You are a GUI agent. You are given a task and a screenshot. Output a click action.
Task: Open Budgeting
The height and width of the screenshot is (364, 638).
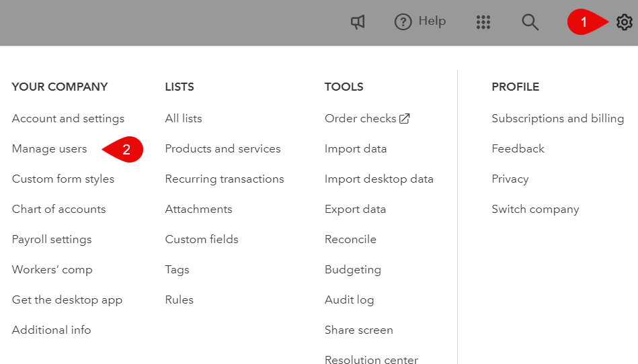click(x=353, y=270)
